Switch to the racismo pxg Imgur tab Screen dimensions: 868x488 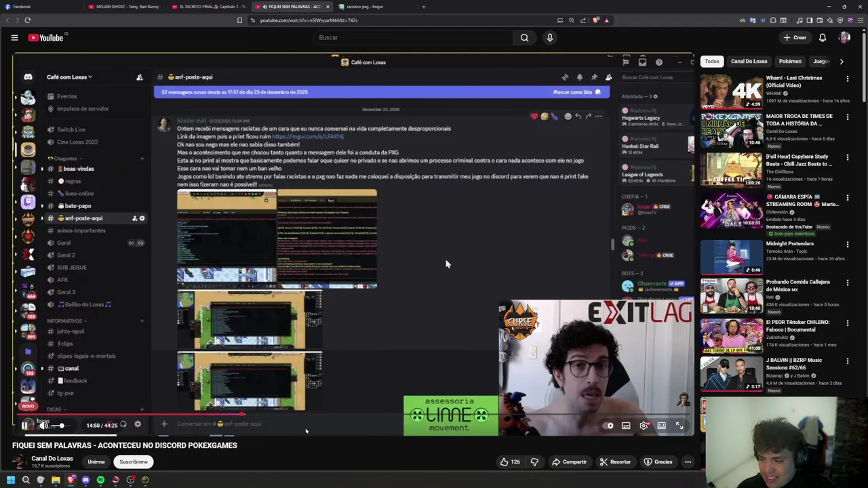pos(373,7)
